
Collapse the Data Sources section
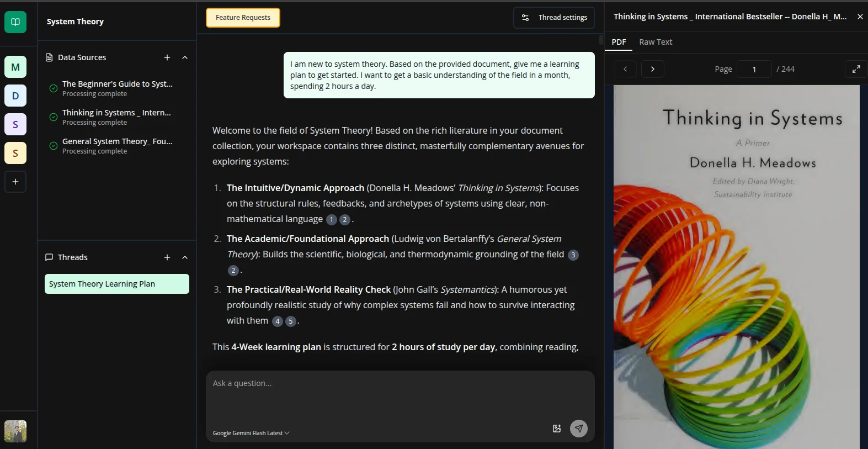click(x=185, y=57)
